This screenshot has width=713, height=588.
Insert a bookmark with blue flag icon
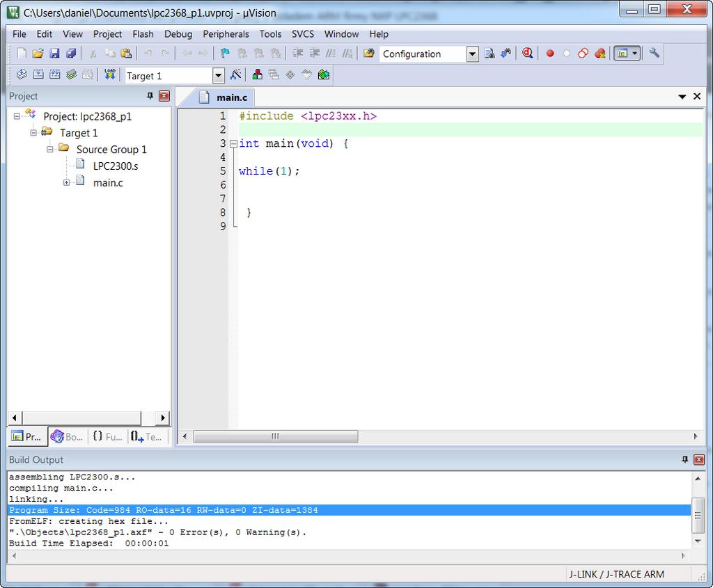click(225, 54)
